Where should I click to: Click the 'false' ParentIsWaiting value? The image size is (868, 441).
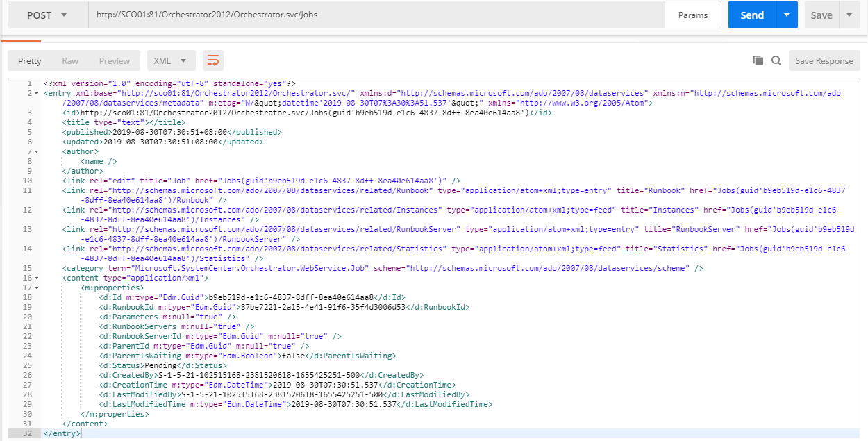click(x=292, y=356)
